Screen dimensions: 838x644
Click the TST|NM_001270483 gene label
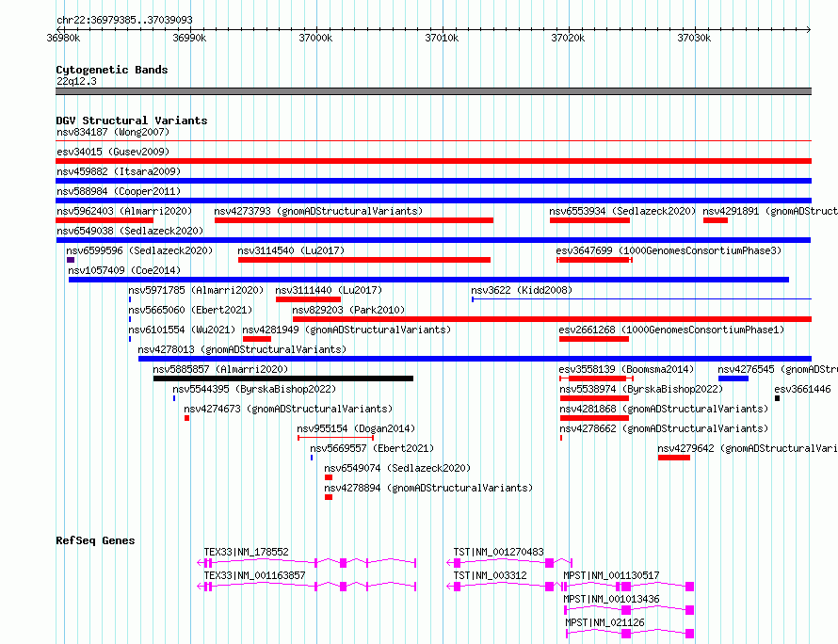(499, 552)
